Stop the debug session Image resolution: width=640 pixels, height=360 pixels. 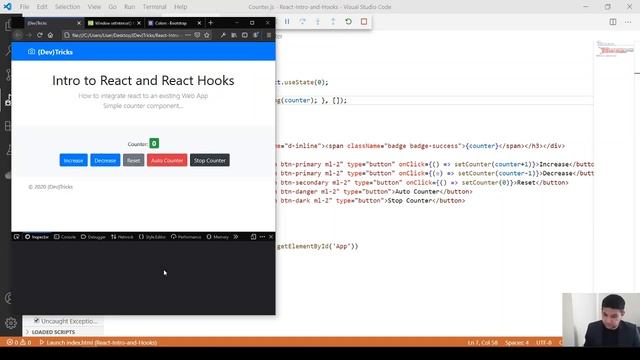pyautogui.click(x=364, y=22)
